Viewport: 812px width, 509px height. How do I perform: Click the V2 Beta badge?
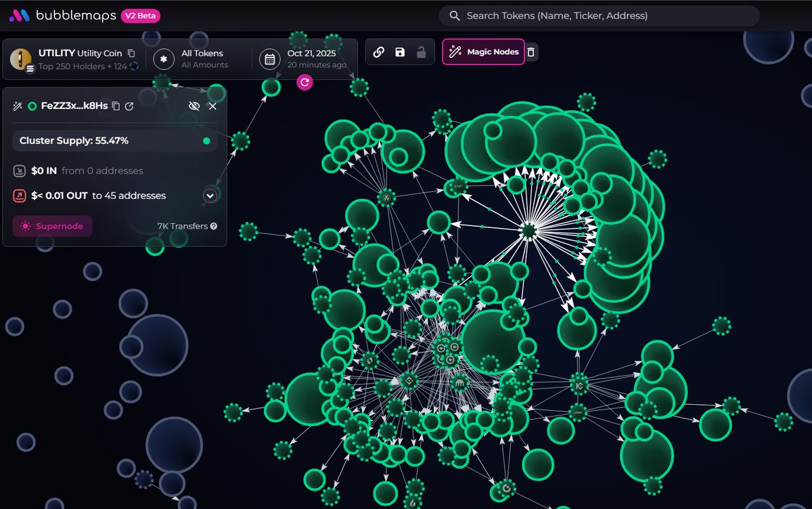coord(141,16)
